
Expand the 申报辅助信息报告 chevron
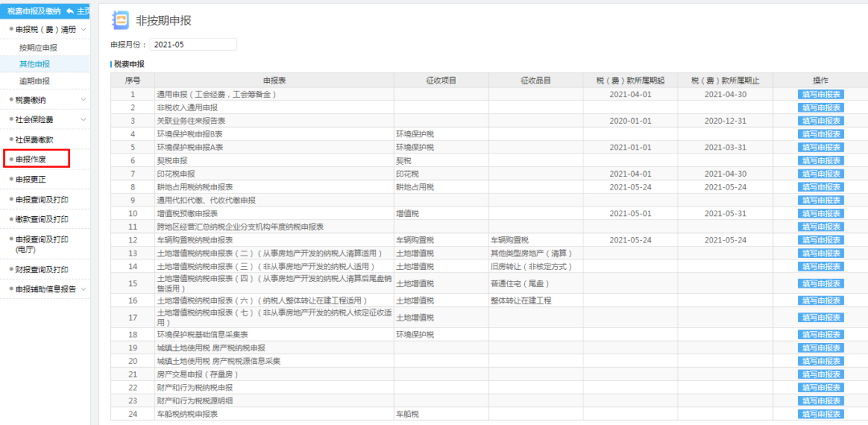84,289
